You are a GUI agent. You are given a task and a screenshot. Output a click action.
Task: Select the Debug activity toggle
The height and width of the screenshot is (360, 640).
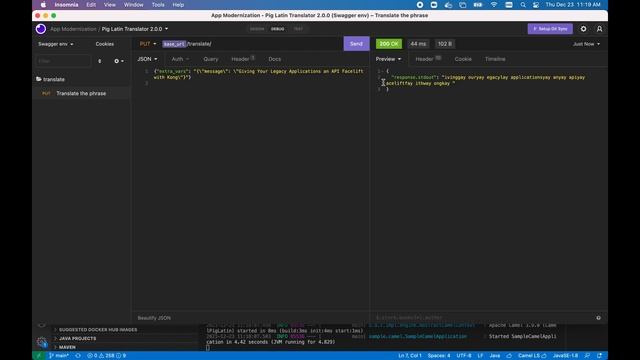(278, 29)
